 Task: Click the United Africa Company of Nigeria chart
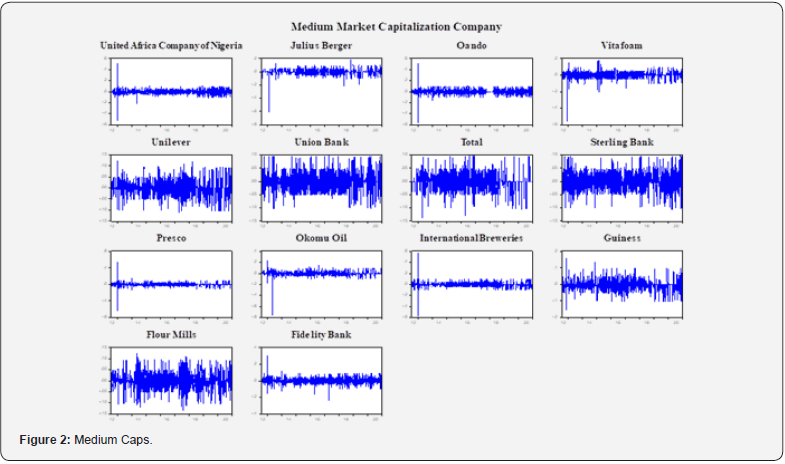click(171, 91)
